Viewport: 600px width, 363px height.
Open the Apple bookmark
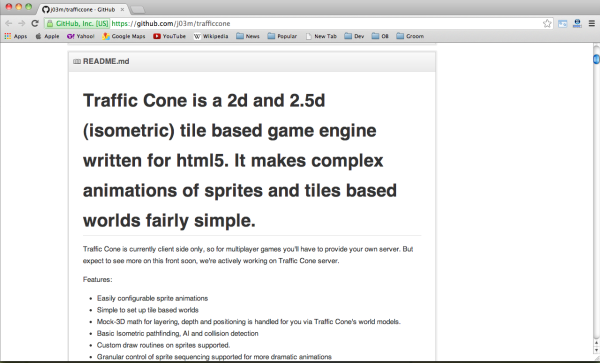coord(47,36)
